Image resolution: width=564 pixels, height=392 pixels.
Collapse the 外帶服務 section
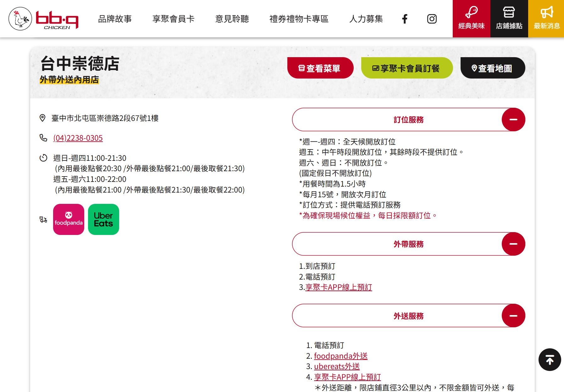click(513, 244)
